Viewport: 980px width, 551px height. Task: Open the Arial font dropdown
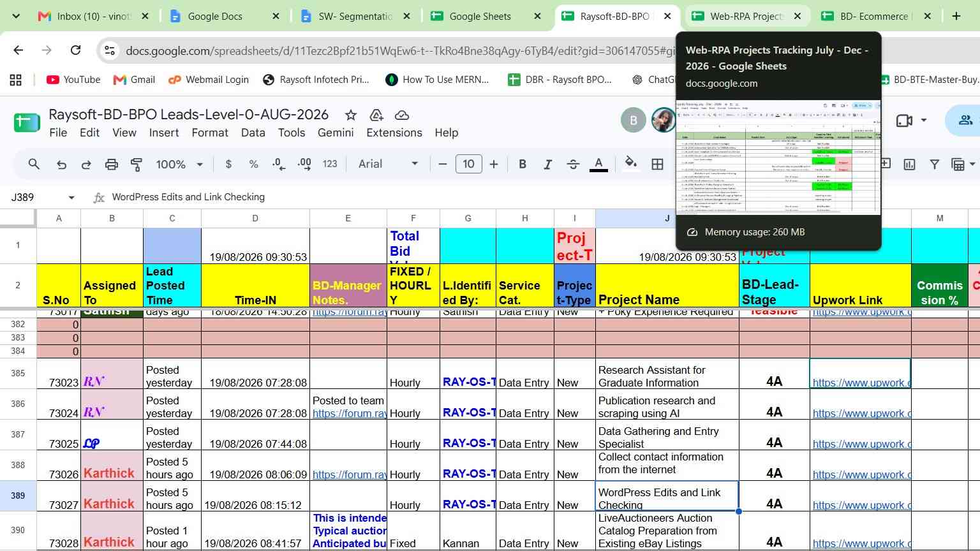[x=388, y=164]
